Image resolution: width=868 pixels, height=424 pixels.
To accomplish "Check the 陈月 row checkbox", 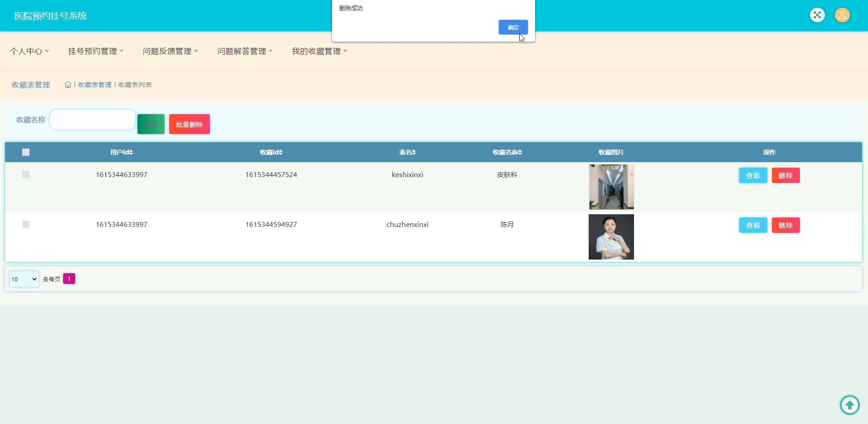I will pyautogui.click(x=26, y=224).
